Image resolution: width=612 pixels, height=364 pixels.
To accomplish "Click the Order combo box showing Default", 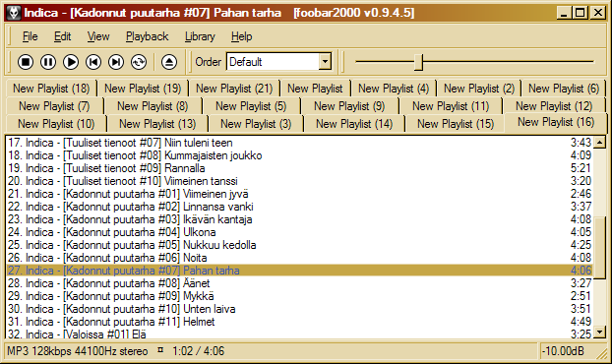I will point(279,62).
